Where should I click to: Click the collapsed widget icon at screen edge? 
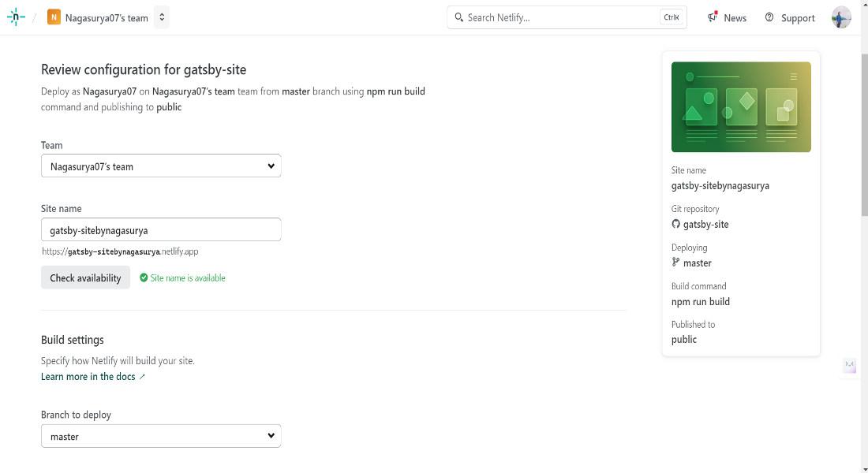tap(849, 366)
